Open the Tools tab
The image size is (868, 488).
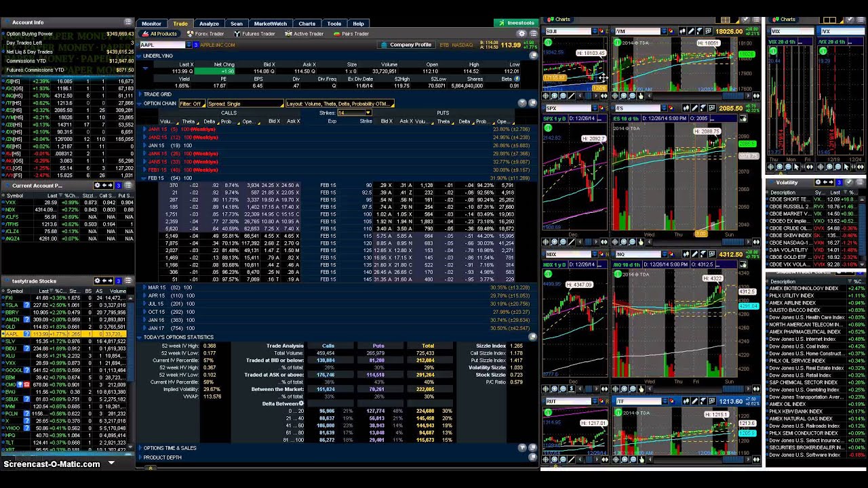(334, 24)
